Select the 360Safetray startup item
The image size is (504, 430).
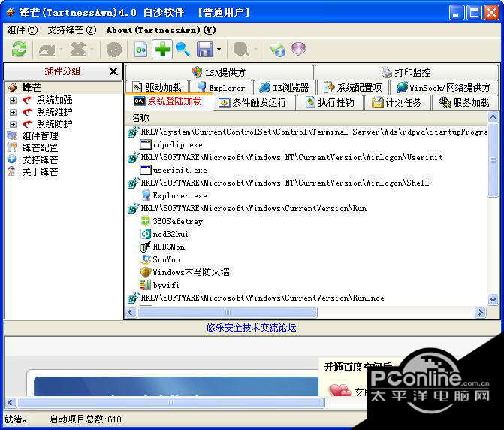tap(177, 221)
